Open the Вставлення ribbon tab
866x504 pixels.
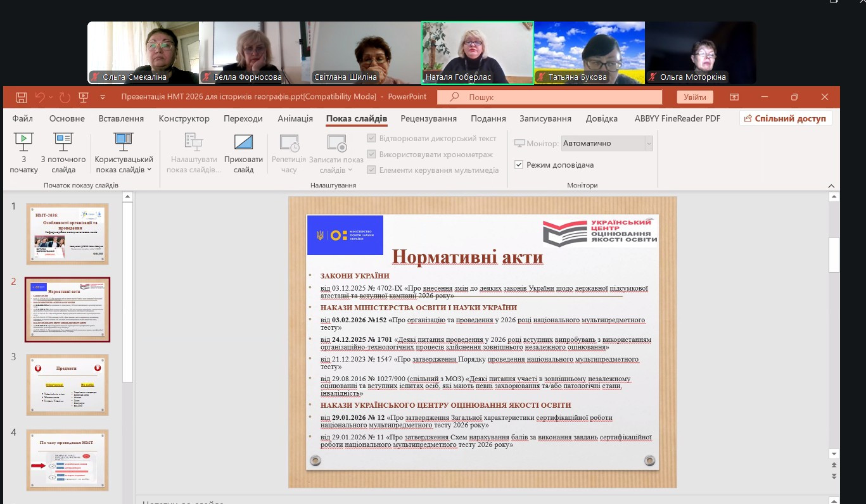(x=121, y=118)
